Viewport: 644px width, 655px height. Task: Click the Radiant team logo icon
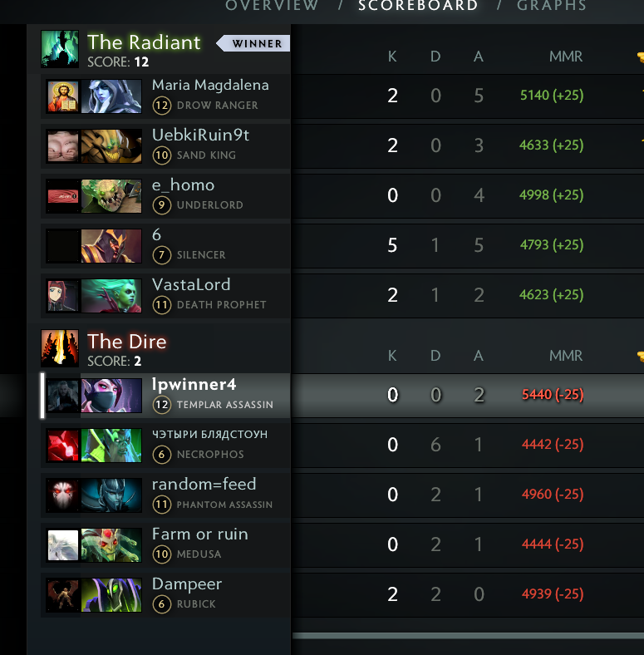(x=60, y=49)
